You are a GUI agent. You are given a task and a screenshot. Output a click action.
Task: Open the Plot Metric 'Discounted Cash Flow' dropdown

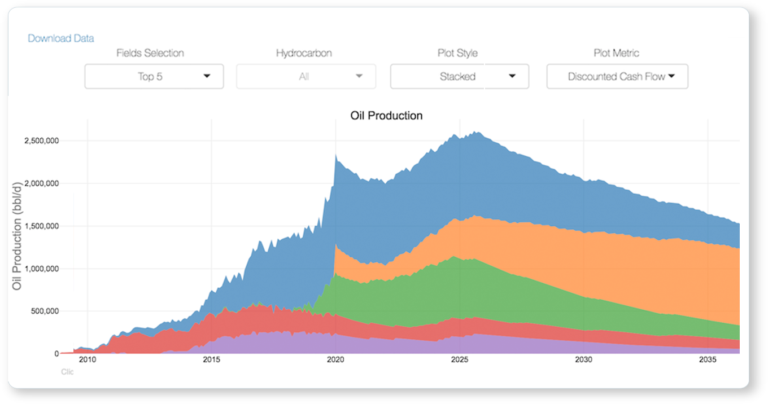(x=617, y=76)
